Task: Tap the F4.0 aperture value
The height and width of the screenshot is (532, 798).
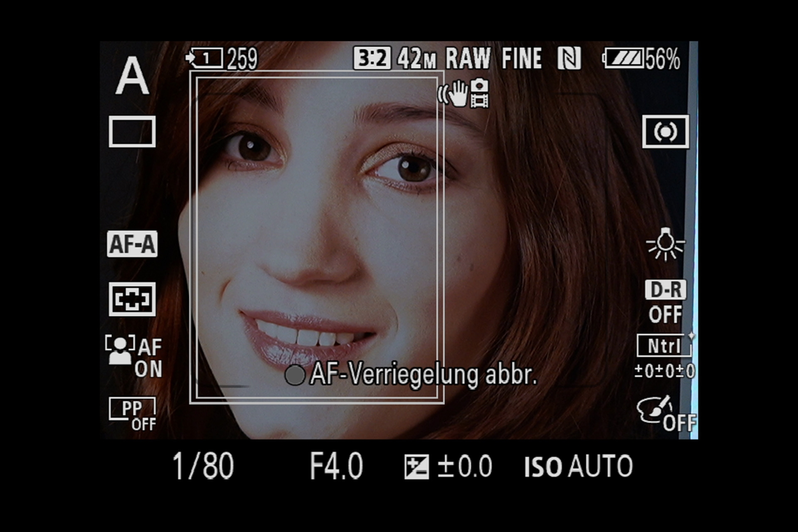Action: pos(336,466)
